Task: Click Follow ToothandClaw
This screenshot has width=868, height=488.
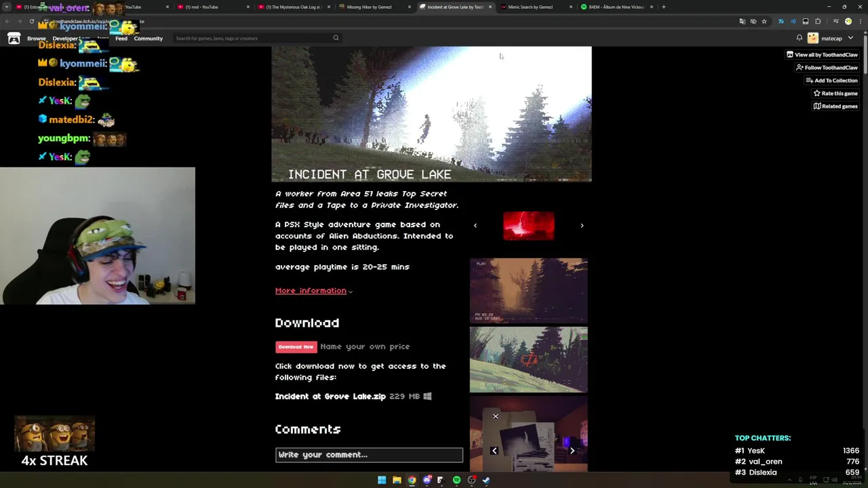Action: pyautogui.click(x=827, y=68)
